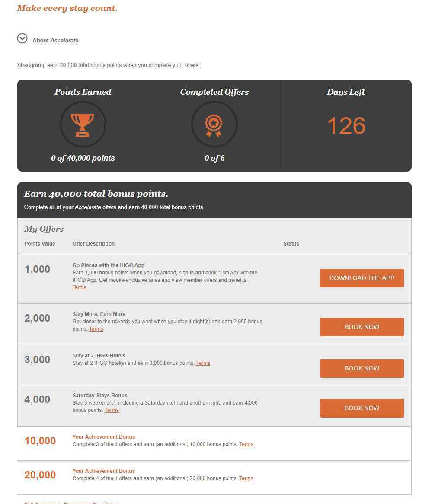Open Terms for Saturday Stays Bonus
This screenshot has height=504, width=435.
[x=112, y=410]
